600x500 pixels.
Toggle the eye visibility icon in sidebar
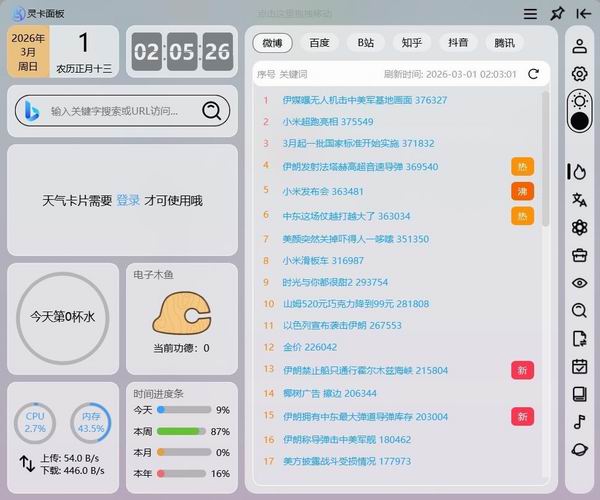click(579, 283)
